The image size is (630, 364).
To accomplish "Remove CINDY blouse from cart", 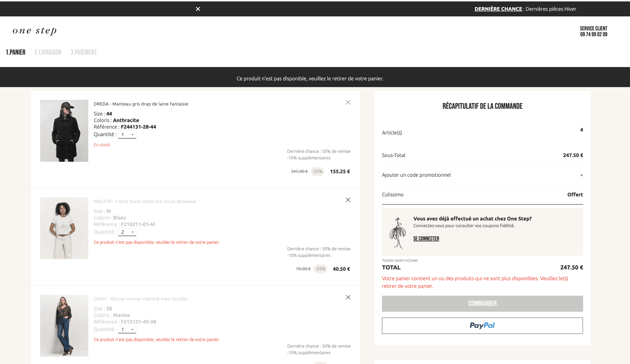I will coord(348,297).
